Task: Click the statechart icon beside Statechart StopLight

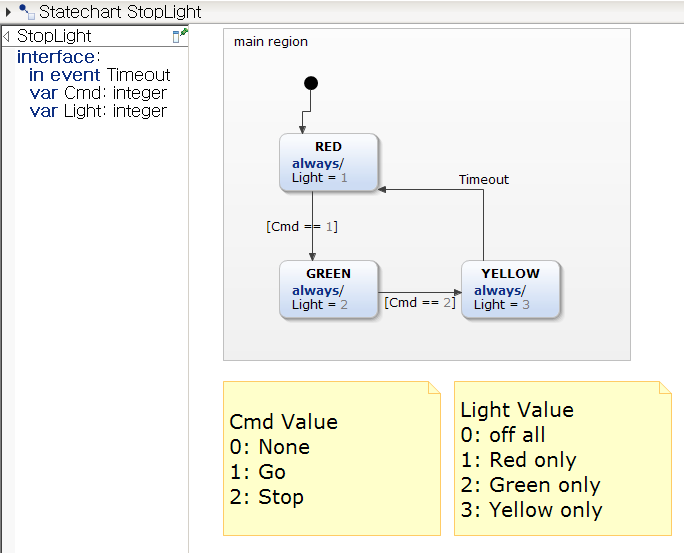Action: point(27,12)
